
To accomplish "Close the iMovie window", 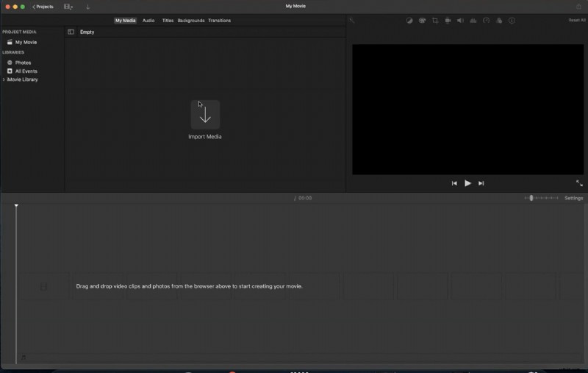I will [x=7, y=7].
